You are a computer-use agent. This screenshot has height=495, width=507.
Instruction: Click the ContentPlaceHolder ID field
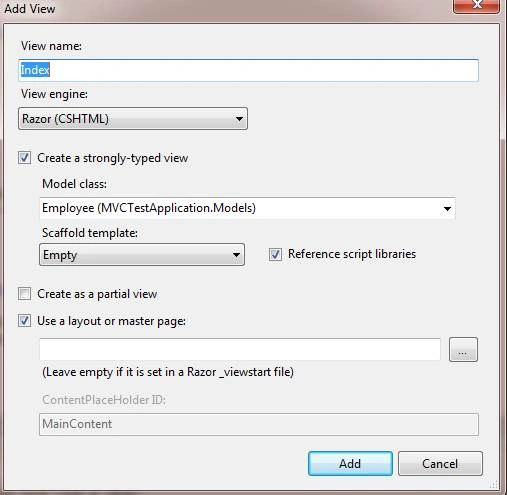click(259, 424)
